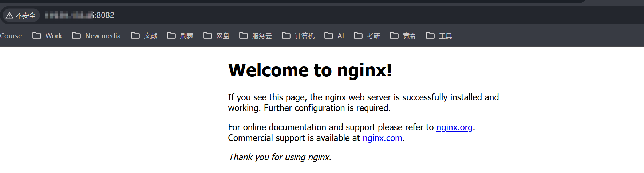This screenshot has width=644, height=173.
Task: Follow the nginx.org documentation link
Action: click(454, 127)
